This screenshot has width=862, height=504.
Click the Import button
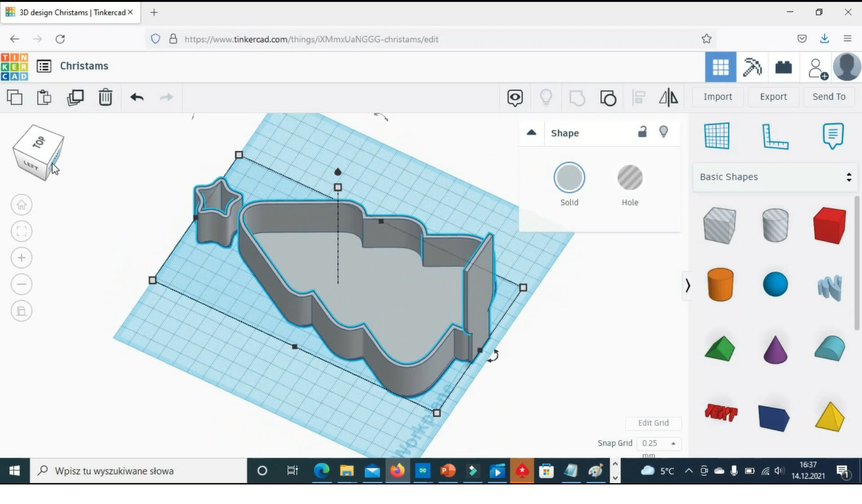[718, 97]
